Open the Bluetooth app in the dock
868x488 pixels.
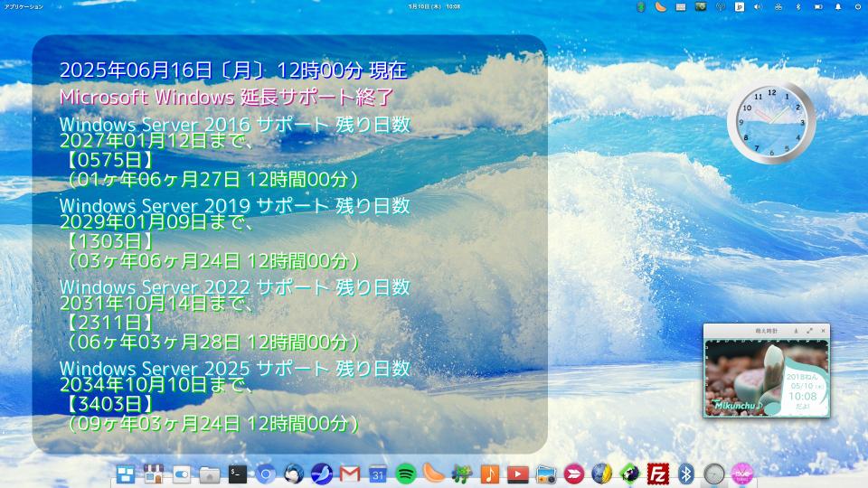(x=685, y=474)
